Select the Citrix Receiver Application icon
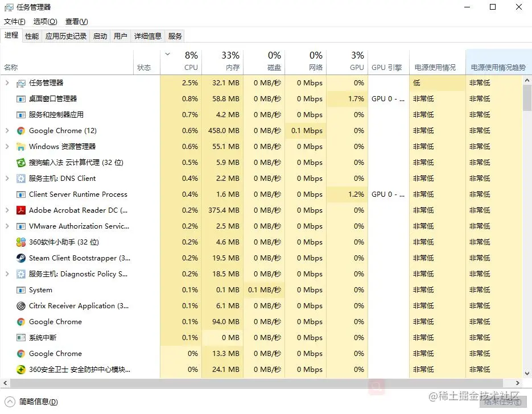The image size is (532, 414). coord(21,306)
